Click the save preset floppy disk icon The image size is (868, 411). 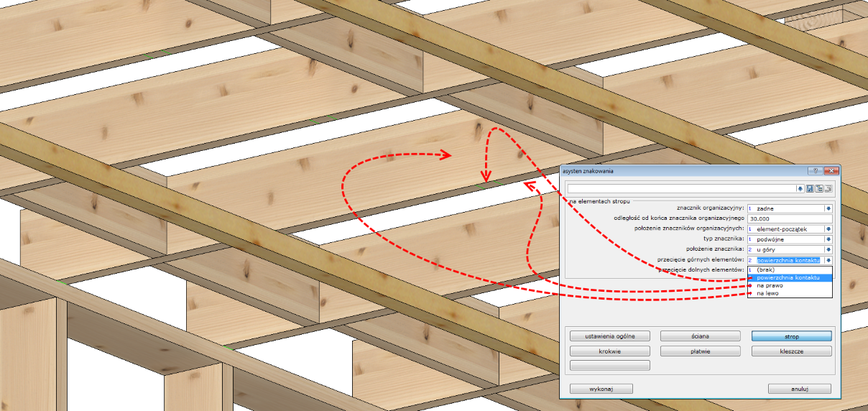[811, 188]
